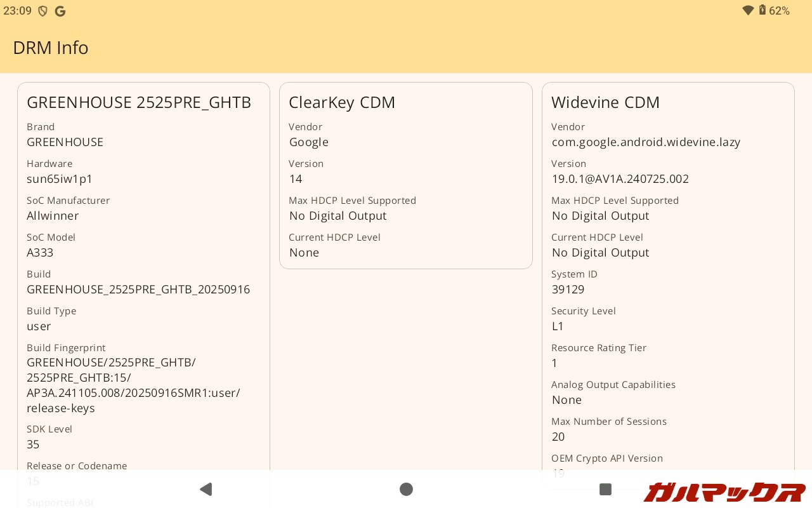Tap the Hardware value sun65iw1p1
Image resolution: width=812 pixels, height=508 pixels.
[60, 178]
